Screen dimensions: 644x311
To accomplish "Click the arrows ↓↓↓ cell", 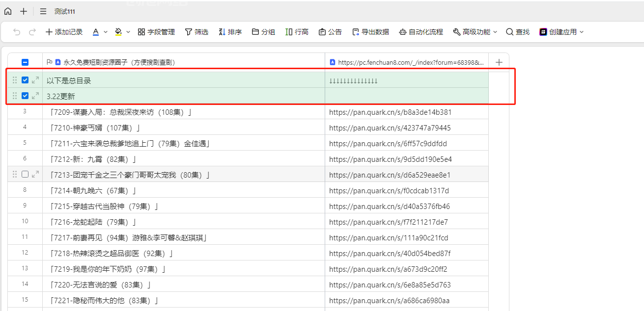I will click(x=407, y=80).
